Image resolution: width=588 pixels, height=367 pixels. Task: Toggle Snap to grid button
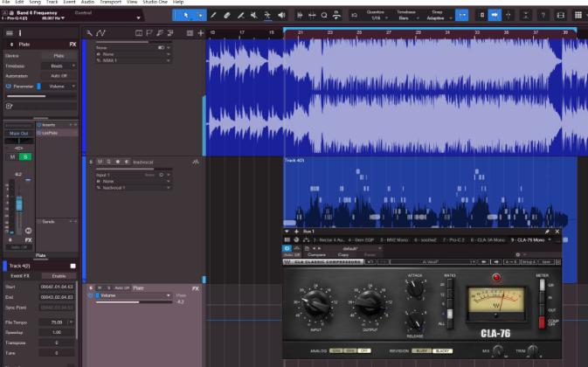461,16
